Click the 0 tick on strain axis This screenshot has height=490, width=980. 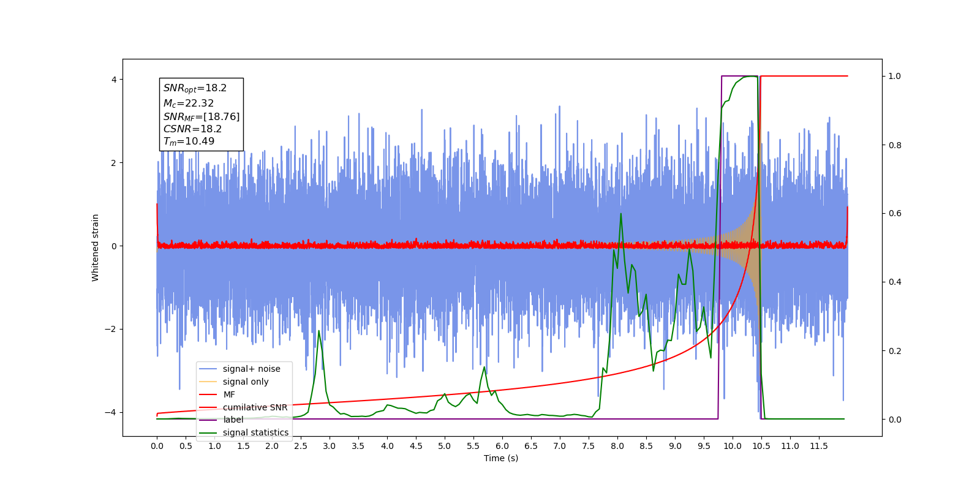pos(114,246)
